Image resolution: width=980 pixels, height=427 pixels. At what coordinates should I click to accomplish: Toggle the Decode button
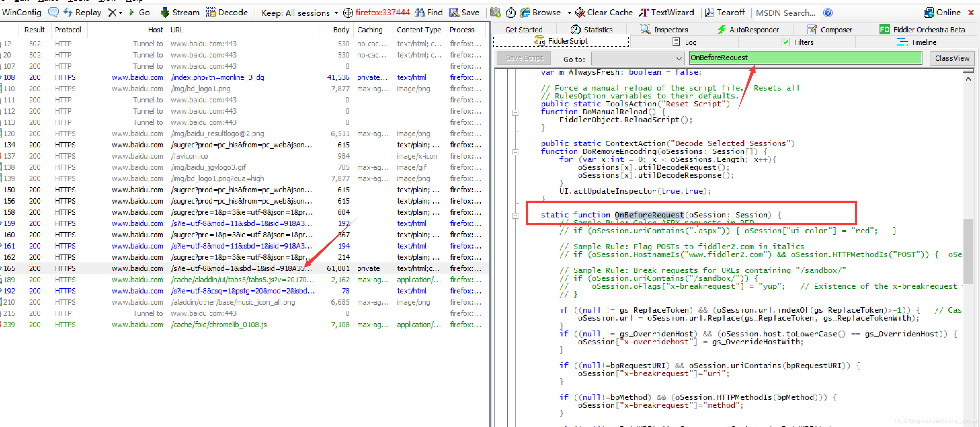pyautogui.click(x=227, y=13)
